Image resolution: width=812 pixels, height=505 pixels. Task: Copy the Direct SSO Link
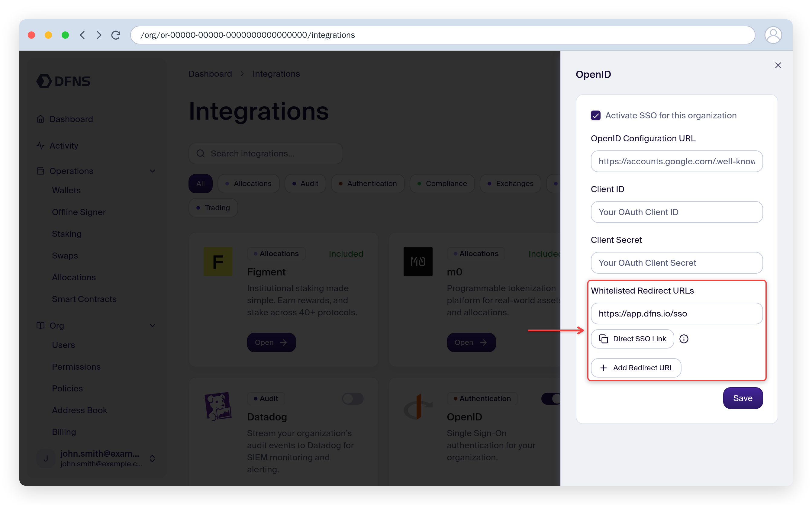coord(632,339)
